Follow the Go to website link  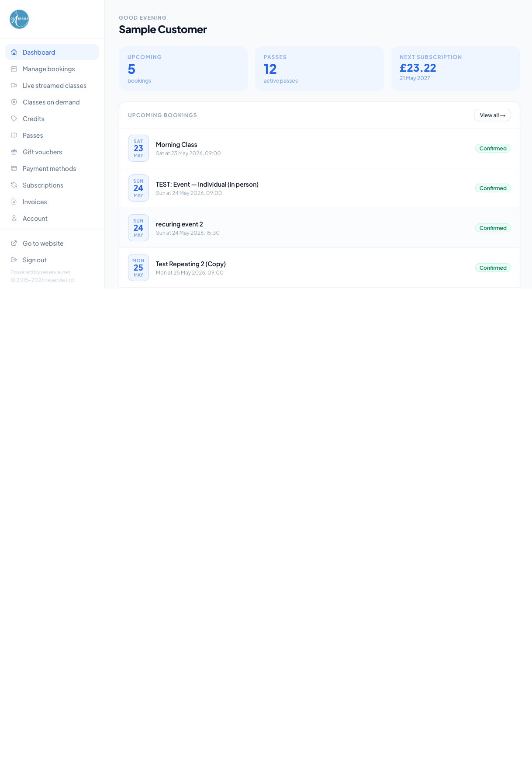[x=52, y=243]
